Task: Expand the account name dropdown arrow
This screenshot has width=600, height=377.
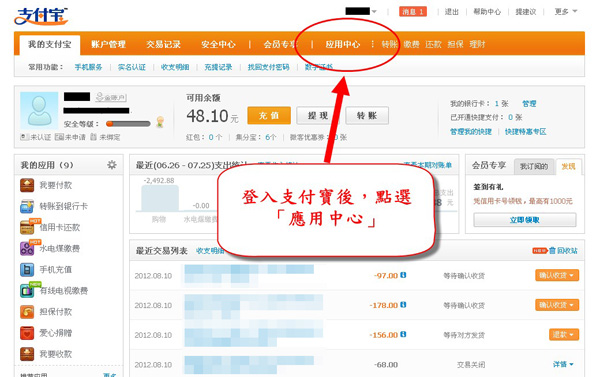Action: click(374, 11)
